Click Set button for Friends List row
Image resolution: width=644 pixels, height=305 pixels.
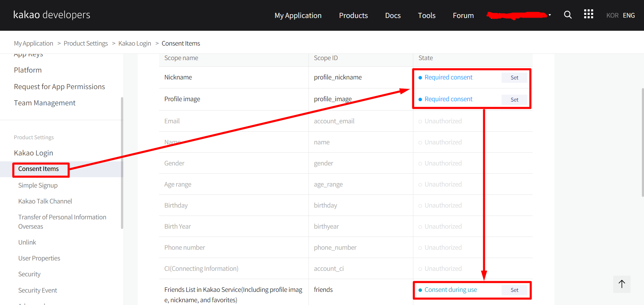(514, 290)
